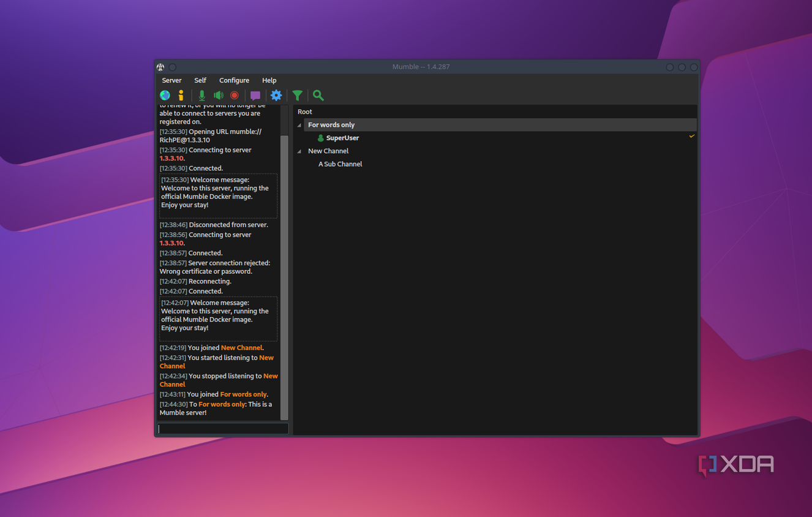Close the Mumble window
The width and height of the screenshot is (812, 517).
tap(694, 67)
